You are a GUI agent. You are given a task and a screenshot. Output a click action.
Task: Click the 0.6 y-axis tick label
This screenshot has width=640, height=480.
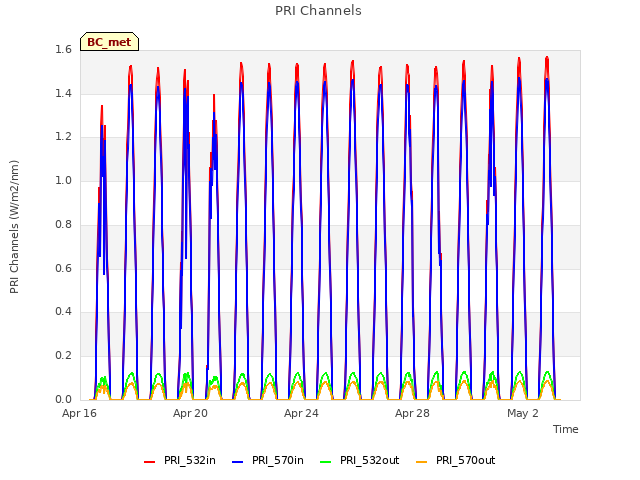63,268
